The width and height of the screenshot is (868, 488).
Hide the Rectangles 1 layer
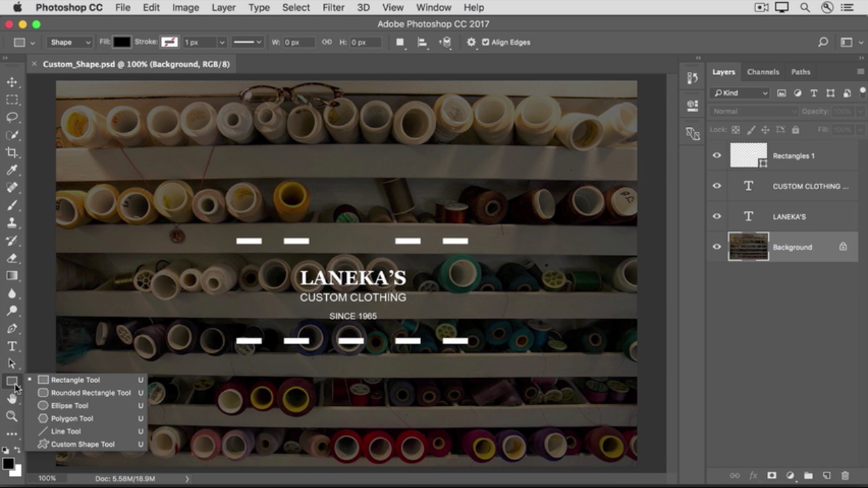(717, 156)
